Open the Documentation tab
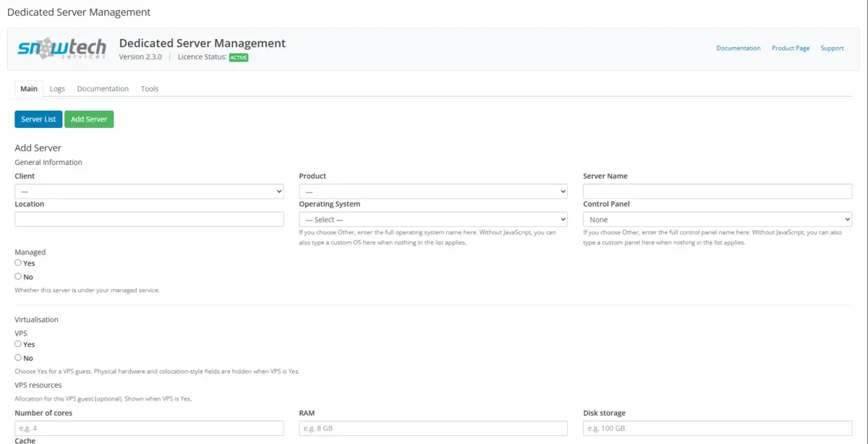 (x=103, y=89)
